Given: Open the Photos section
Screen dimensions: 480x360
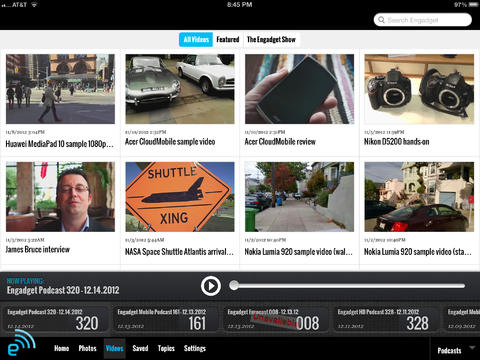Looking at the screenshot, I should (x=87, y=348).
